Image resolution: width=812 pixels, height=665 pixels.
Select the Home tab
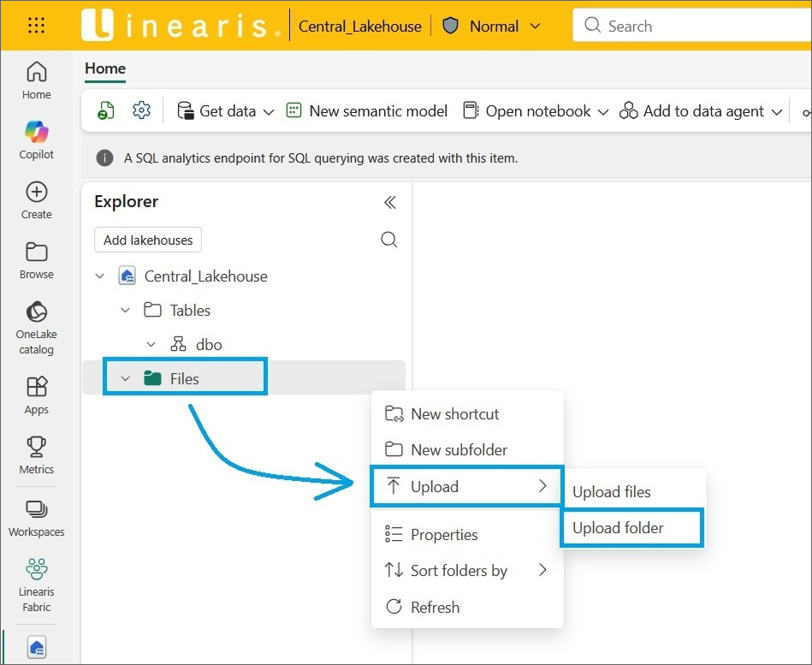[105, 68]
